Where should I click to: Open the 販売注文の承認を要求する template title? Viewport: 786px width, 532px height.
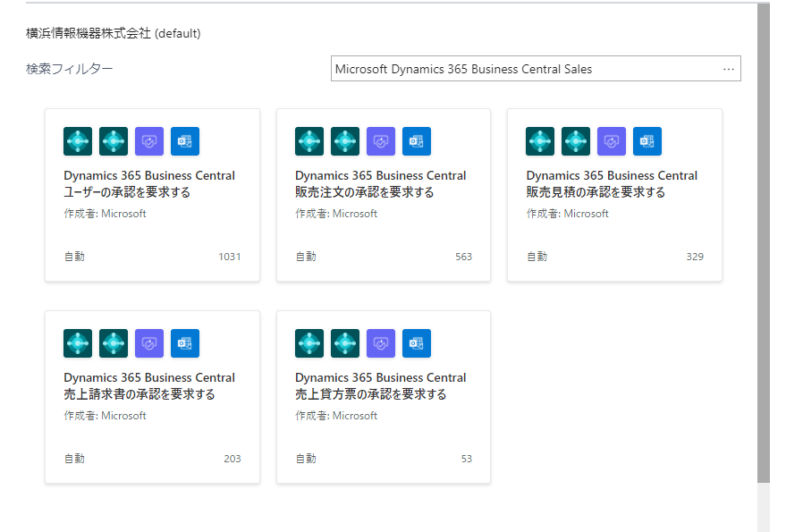point(380,184)
